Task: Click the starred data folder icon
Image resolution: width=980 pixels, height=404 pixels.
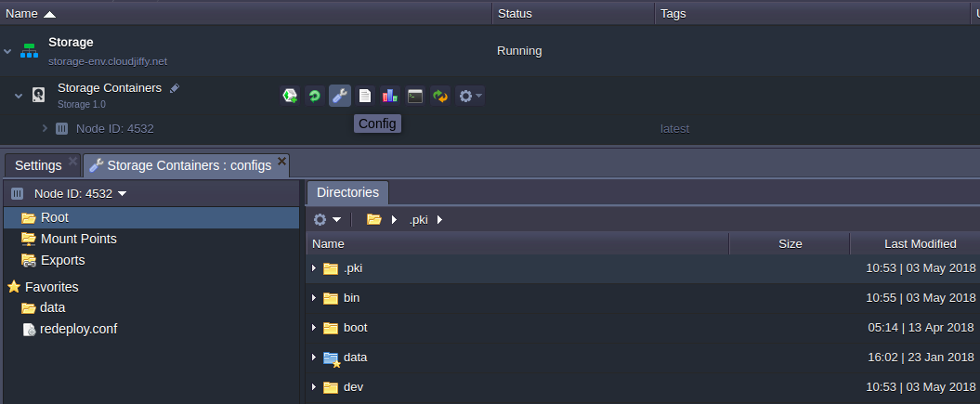Action: [x=332, y=359]
